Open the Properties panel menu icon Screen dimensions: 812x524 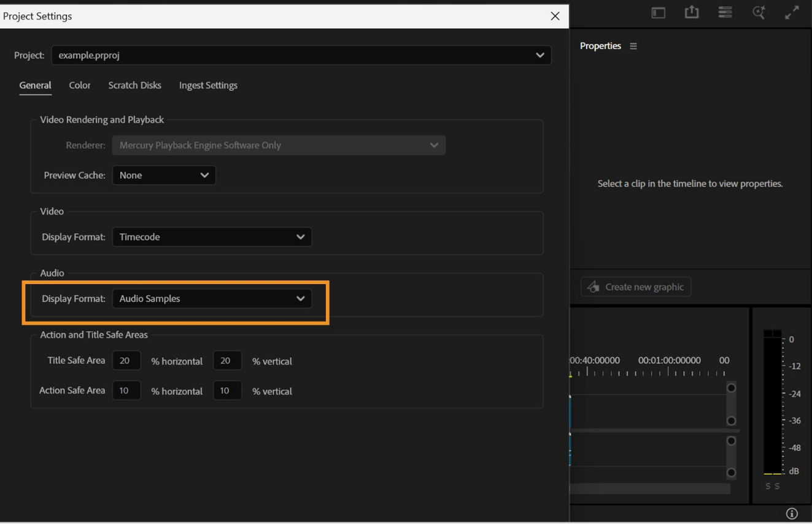633,45
